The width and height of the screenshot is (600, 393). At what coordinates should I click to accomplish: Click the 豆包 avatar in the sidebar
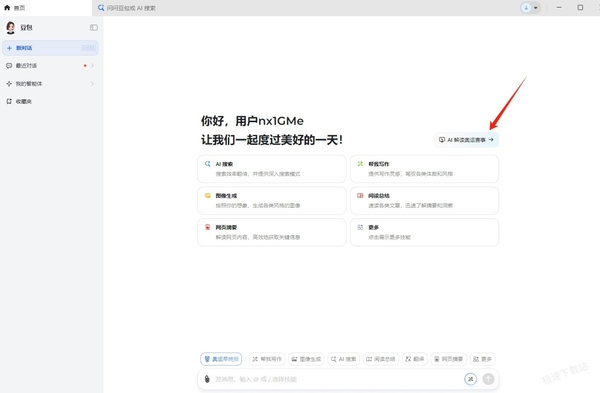(x=11, y=28)
